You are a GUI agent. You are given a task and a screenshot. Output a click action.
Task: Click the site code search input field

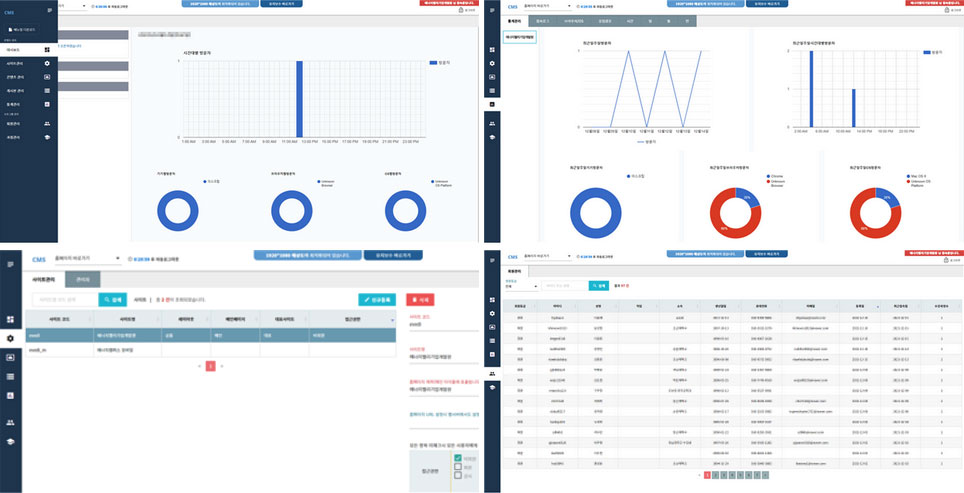[65, 299]
